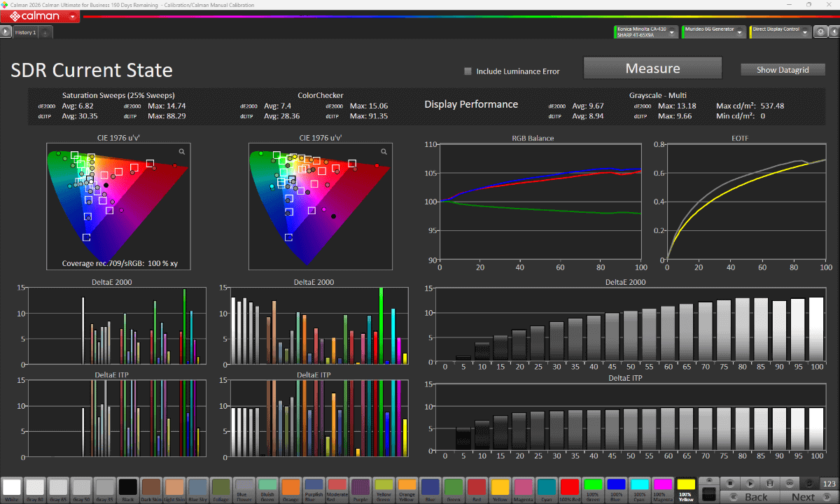Start reading the pattern series
The image size is (840, 504).
click(x=750, y=484)
